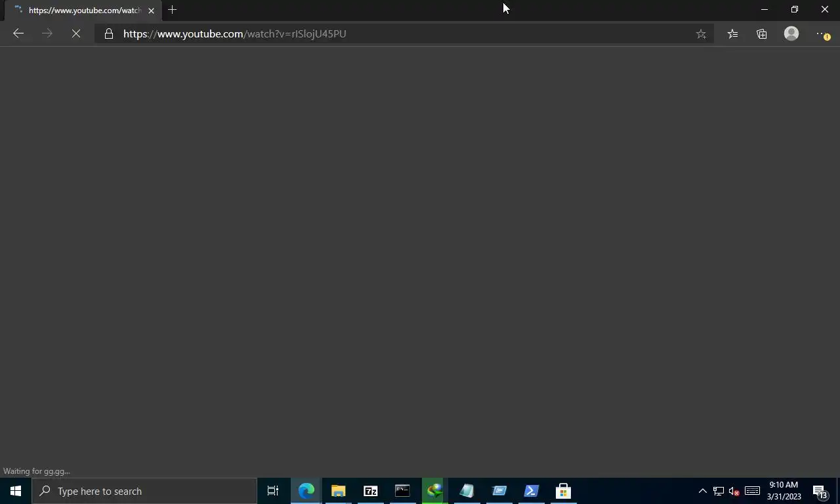Go back to the previous page
This screenshot has width=840, height=504.
[x=18, y=33]
